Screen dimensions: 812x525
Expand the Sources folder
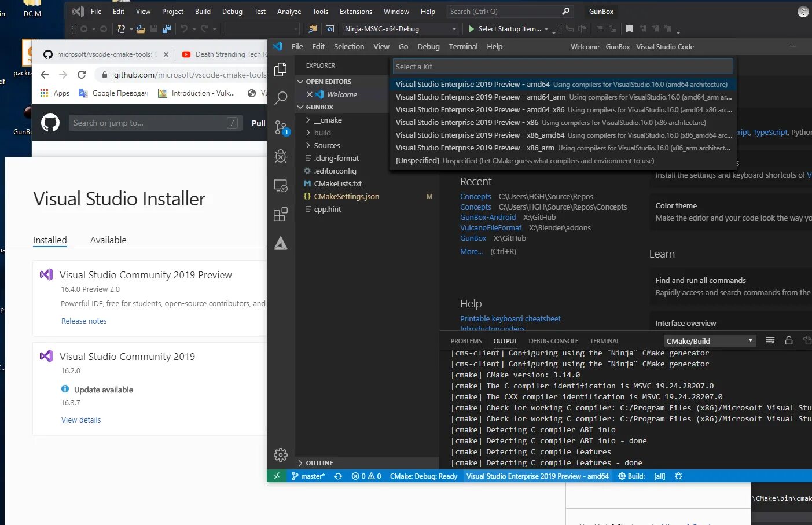click(323, 146)
